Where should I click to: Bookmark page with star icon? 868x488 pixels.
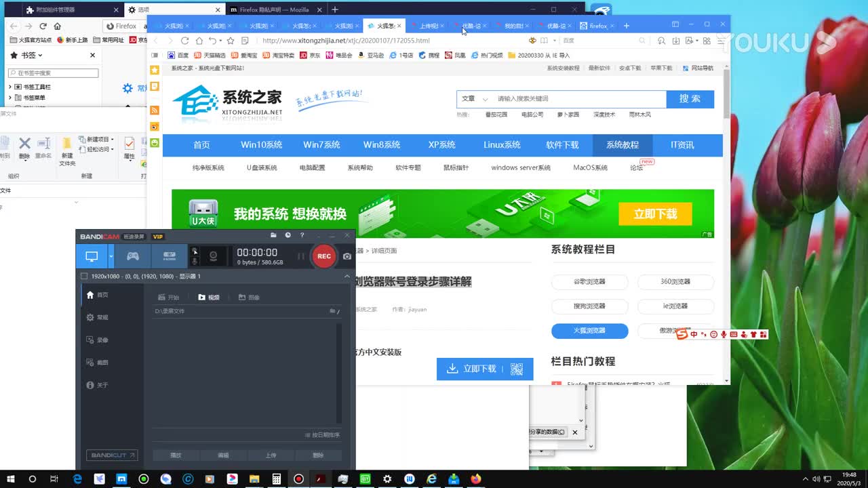click(231, 41)
